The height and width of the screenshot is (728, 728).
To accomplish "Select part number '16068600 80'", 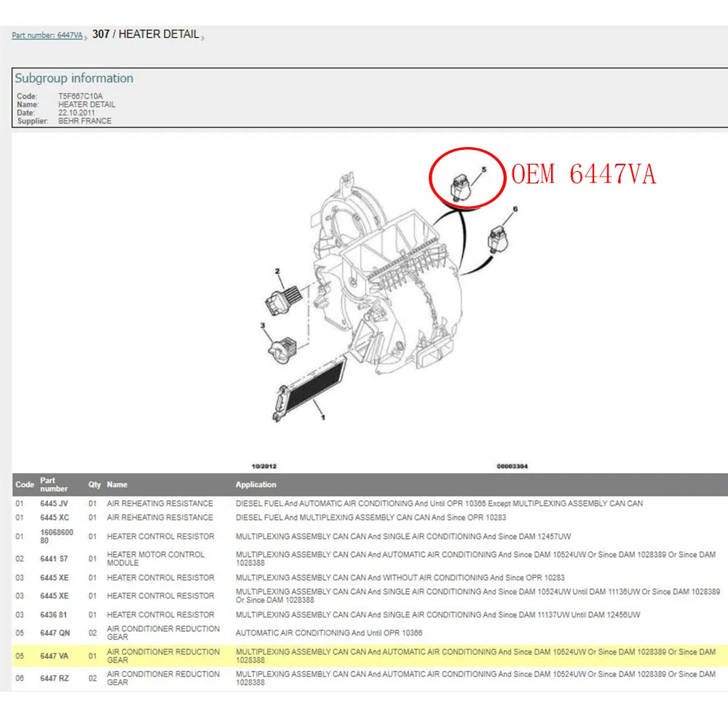I will (x=57, y=537).
